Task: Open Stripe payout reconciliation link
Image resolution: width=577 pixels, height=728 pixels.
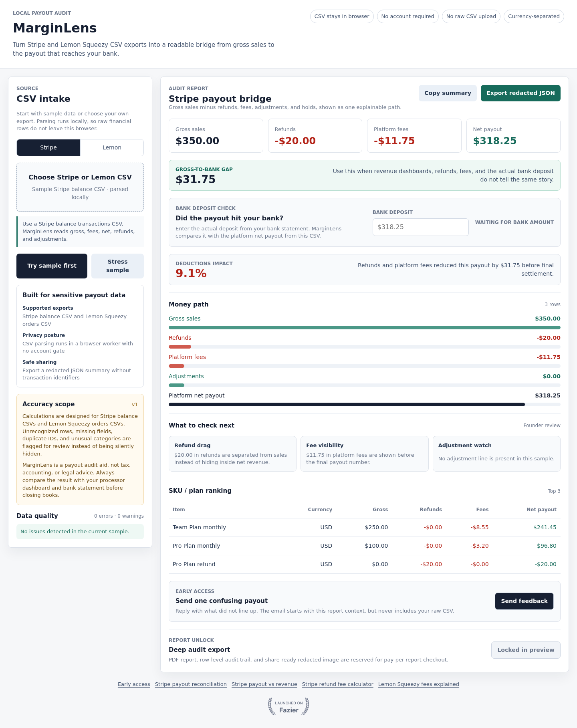Action: tap(191, 684)
